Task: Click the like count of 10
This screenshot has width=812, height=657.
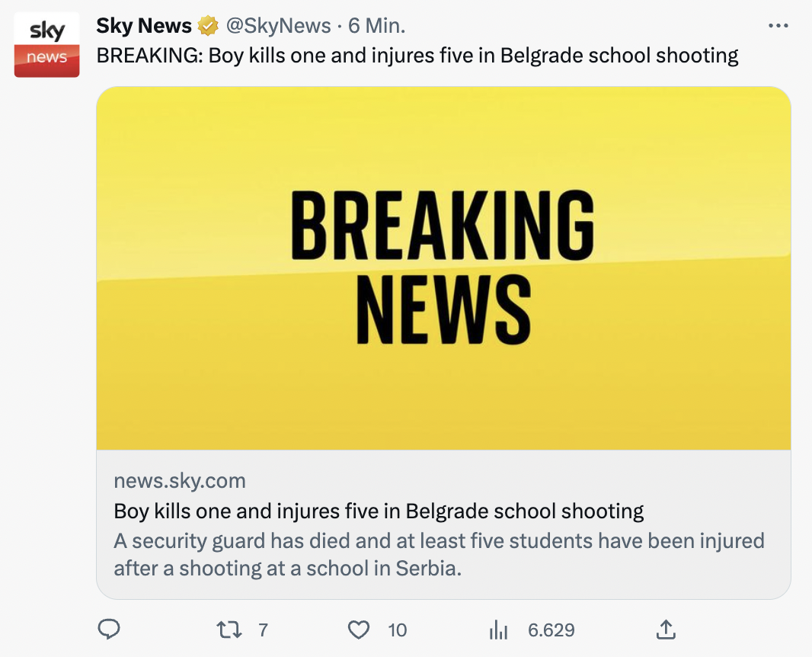Action: [x=397, y=630]
